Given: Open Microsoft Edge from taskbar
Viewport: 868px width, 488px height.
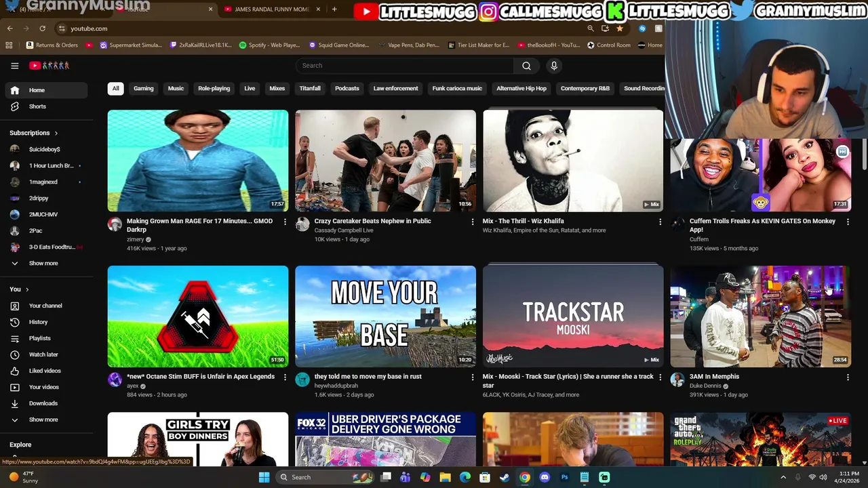Looking at the screenshot, I should tap(465, 477).
